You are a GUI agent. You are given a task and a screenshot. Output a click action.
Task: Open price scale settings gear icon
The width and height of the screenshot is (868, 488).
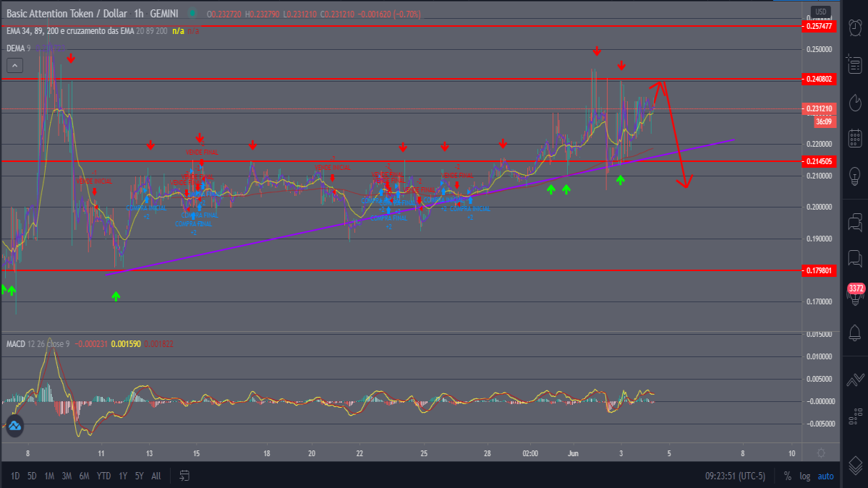pos(821,453)
